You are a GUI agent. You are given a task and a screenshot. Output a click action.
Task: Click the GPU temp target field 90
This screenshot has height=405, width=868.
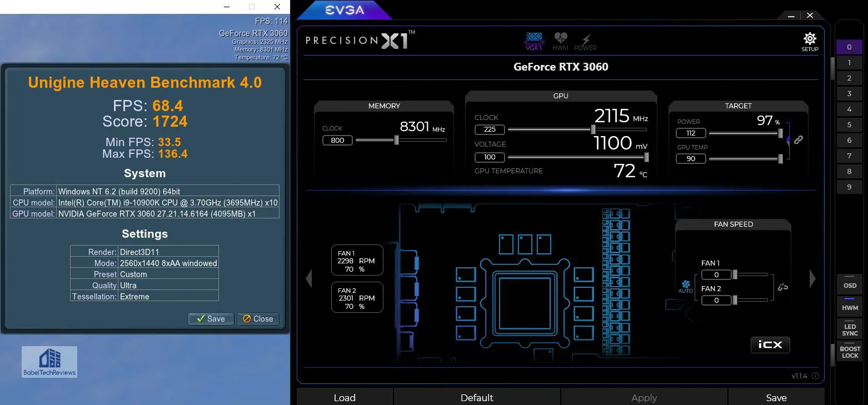click(x=691, y=159)
